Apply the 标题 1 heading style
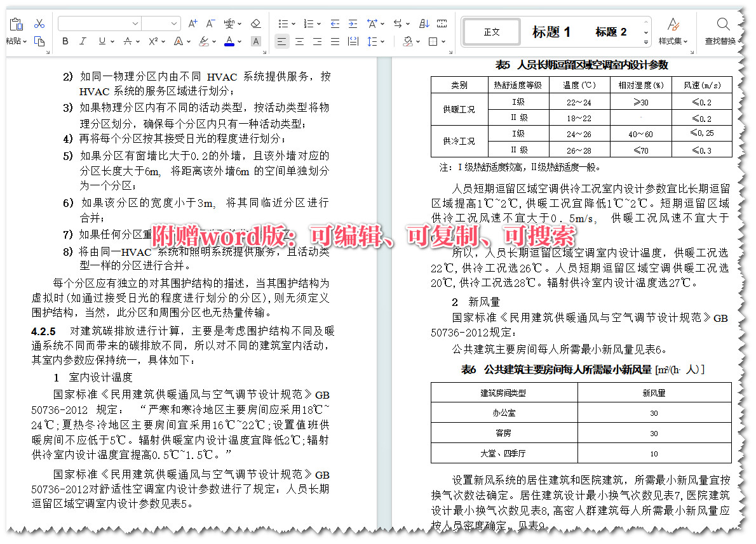Viewport: 756px width, 544px height. click(x=552, y=32)
